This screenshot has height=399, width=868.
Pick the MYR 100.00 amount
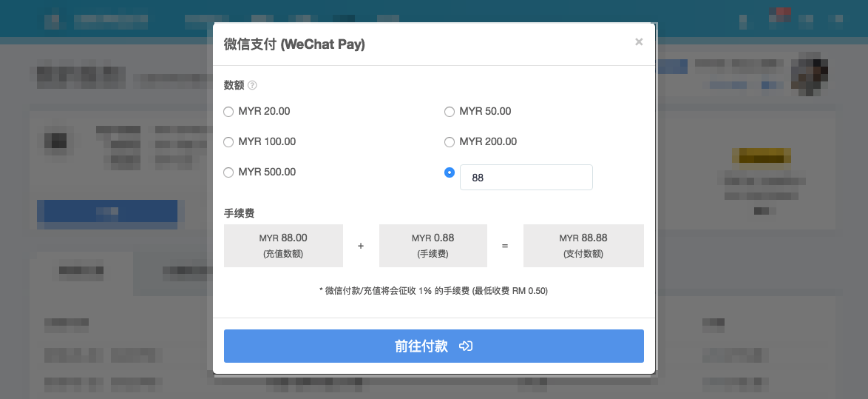click(x=228, y=142)
